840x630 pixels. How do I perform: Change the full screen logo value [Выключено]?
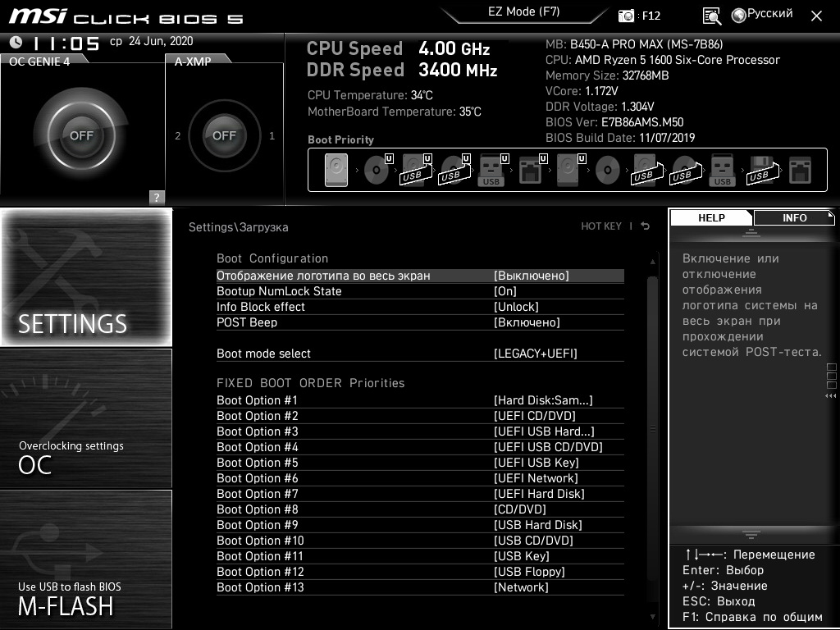pos(532,276)
